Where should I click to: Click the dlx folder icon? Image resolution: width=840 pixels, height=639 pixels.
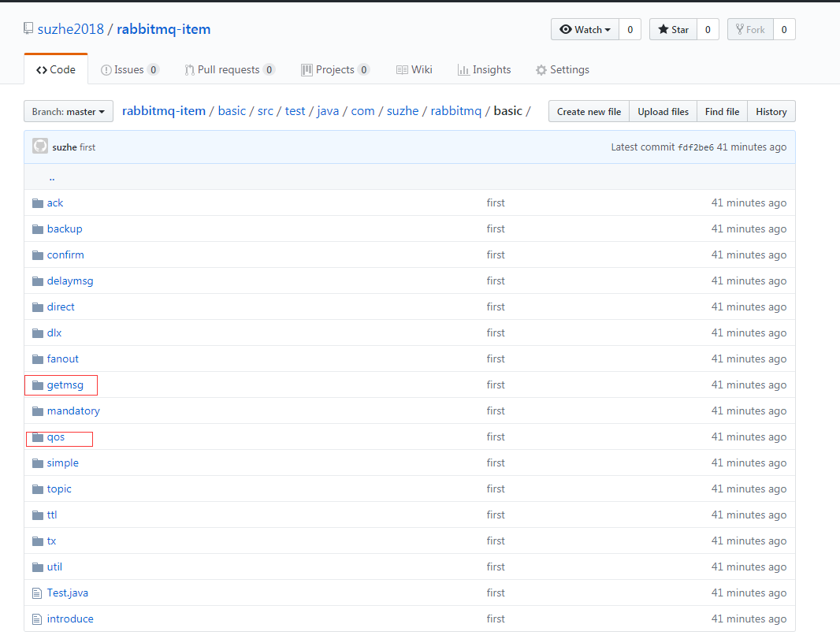point(38,333)
